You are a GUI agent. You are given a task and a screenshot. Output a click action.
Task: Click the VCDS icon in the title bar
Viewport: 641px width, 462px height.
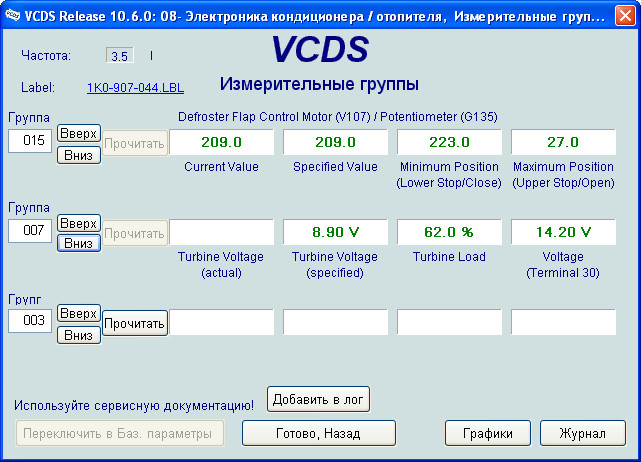(x=13, y=16)
